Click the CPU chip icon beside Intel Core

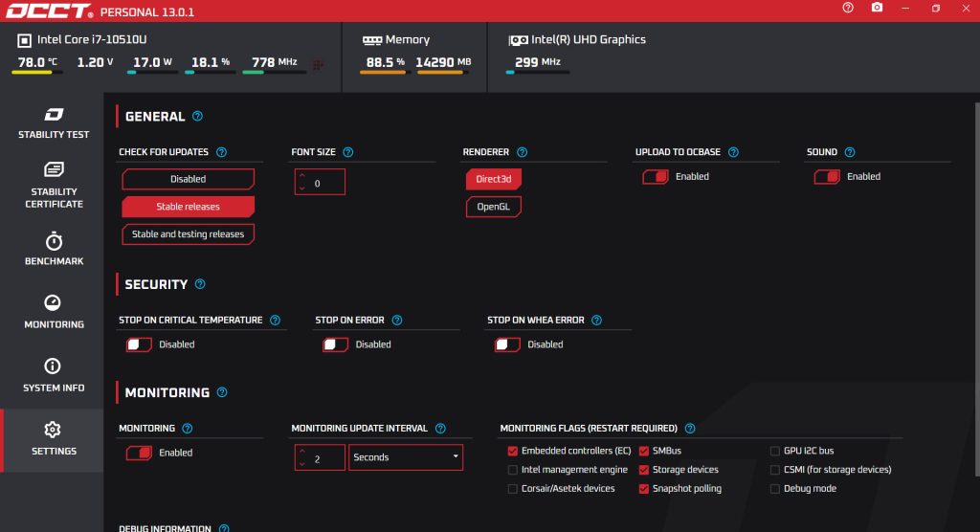24,40
